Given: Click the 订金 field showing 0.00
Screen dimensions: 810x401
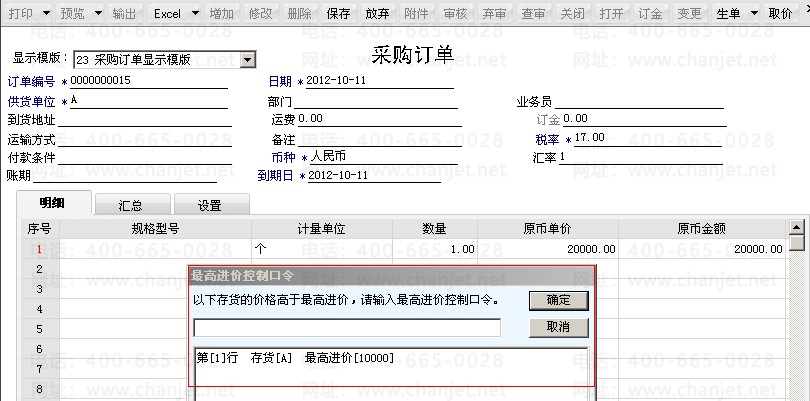Looking at the screenshot, I should 645,119.
